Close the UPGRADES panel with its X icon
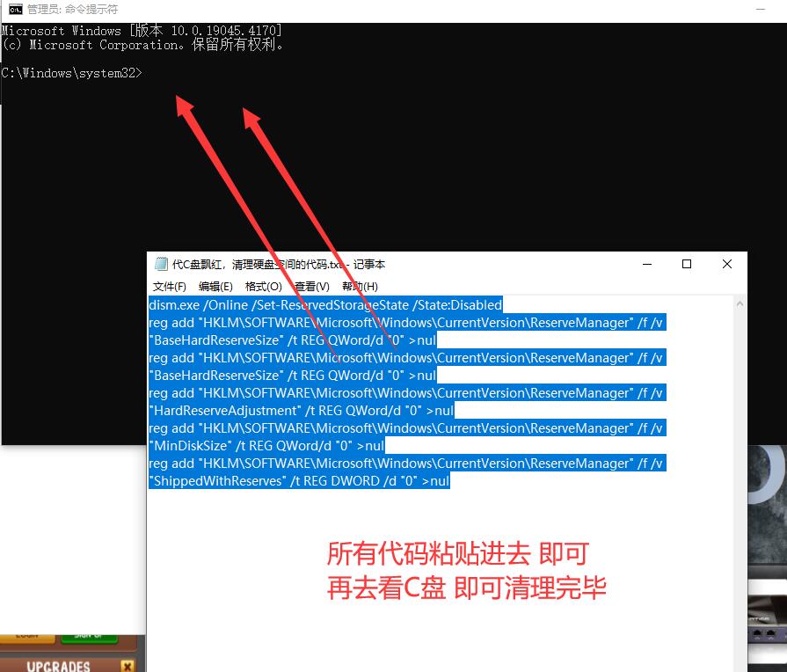 pos(128,666)
